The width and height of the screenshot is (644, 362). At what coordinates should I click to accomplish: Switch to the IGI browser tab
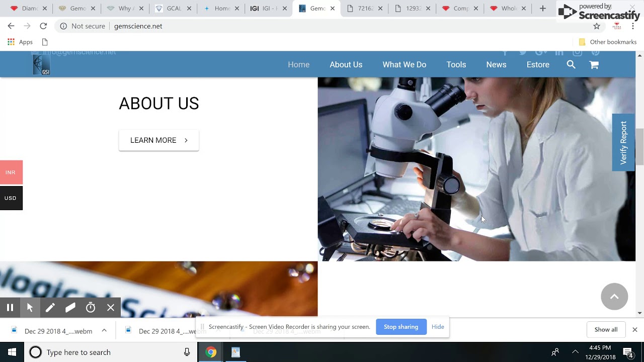pos(268,9)
